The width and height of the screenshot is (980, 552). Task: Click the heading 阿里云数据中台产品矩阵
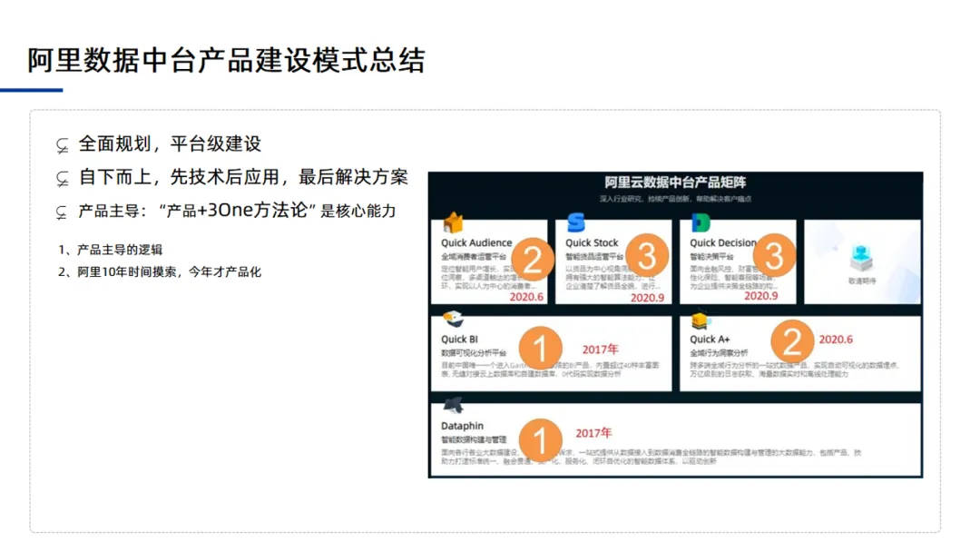(675, 182)
